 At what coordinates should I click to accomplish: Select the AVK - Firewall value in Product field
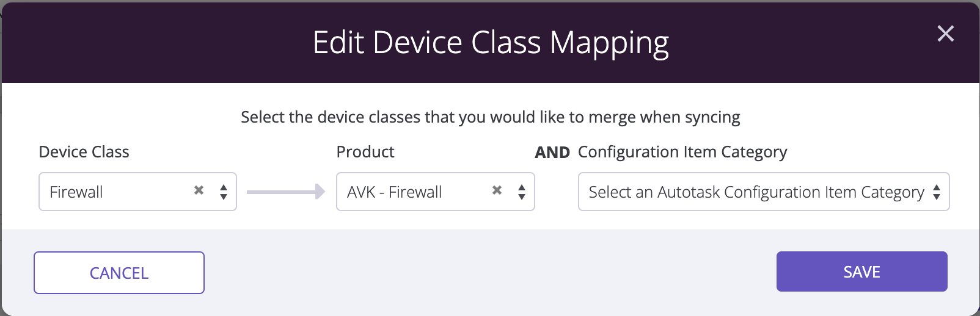pyautogui.click(x=394, y=192)
